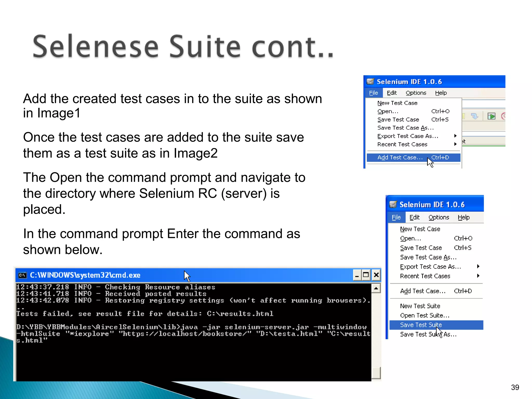Open Help menu in upper Selenium IDE window

pos(441,93)
